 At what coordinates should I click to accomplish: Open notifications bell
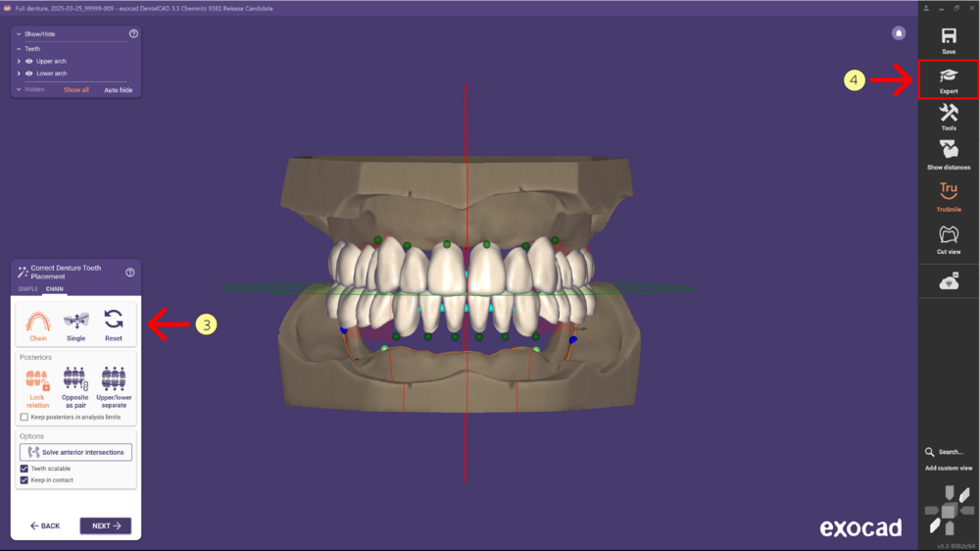click(898, 33)
